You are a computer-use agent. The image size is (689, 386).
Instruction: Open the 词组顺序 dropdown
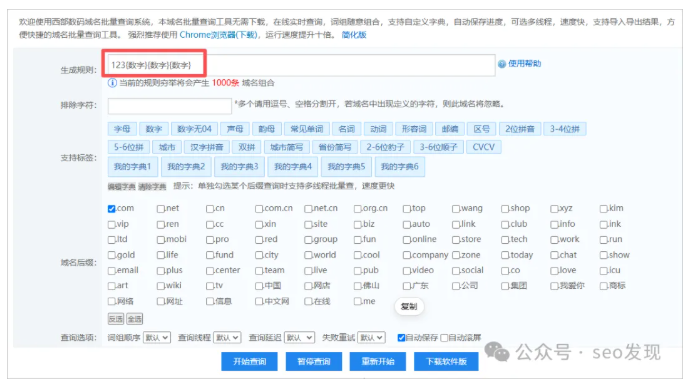pyautogui.click(x=157, y=338)
